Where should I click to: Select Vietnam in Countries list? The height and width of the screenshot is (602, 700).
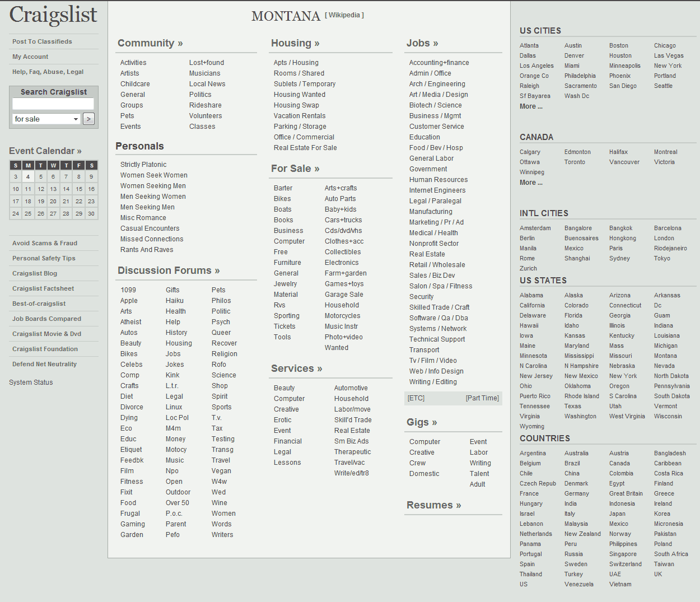(620, 584)
